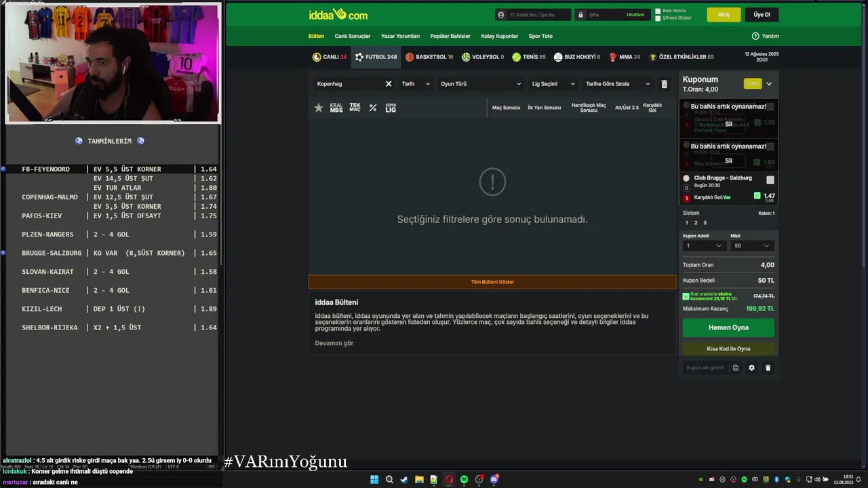
Task: Open the Windows Start menu
Action: pyautogui.click(x=374, y=479)
